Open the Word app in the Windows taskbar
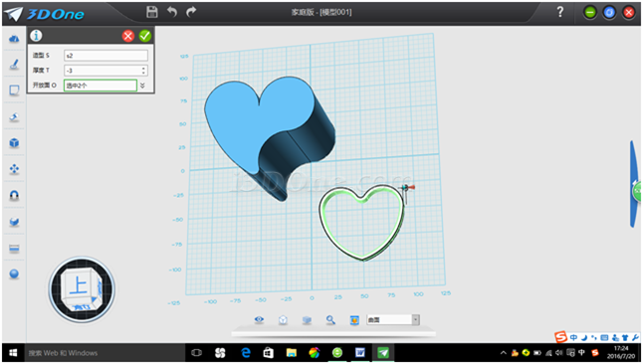Image resolution: width=643 pixels, height=364 pixels. point(360,352)
